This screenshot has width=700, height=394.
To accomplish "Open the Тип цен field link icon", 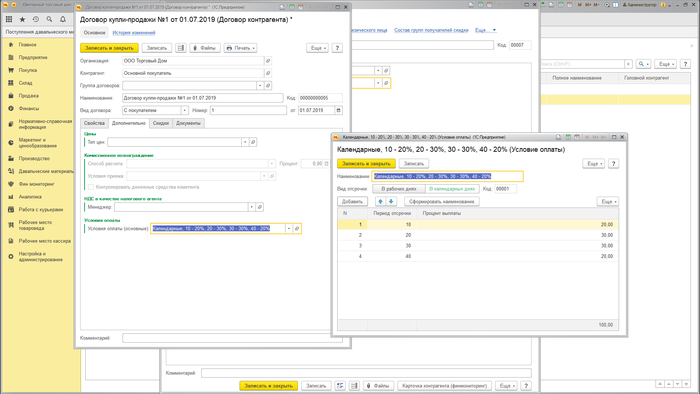I will 253,142.
